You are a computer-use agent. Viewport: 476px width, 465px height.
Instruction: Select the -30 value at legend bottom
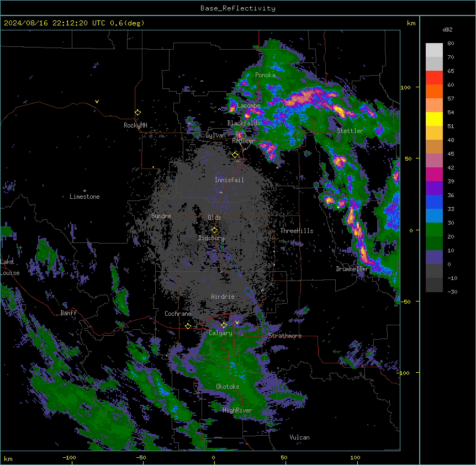[x=452, y=292]
